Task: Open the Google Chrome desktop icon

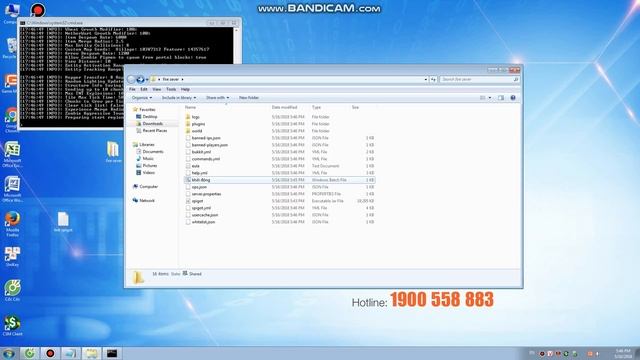Action: (x=11, y=120)
